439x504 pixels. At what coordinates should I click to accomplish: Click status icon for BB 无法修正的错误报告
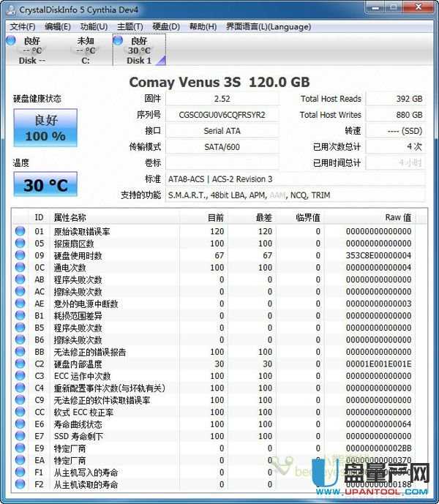20,352
